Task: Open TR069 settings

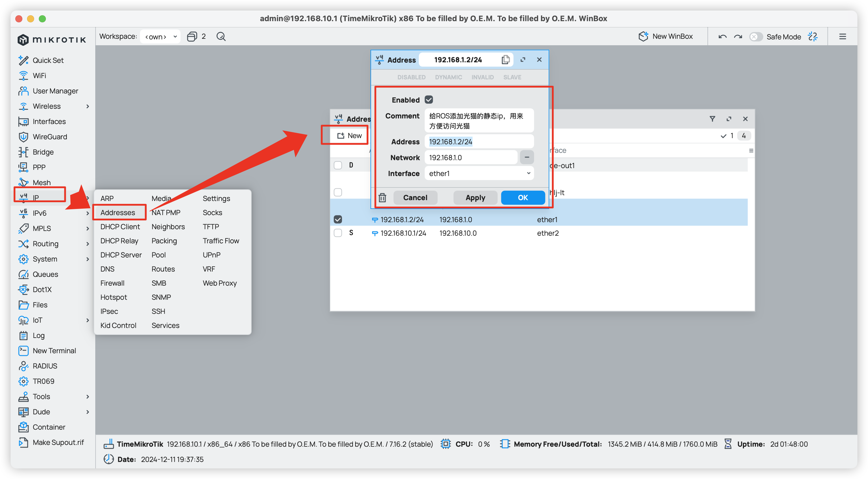Action: (x=44, y=381)
